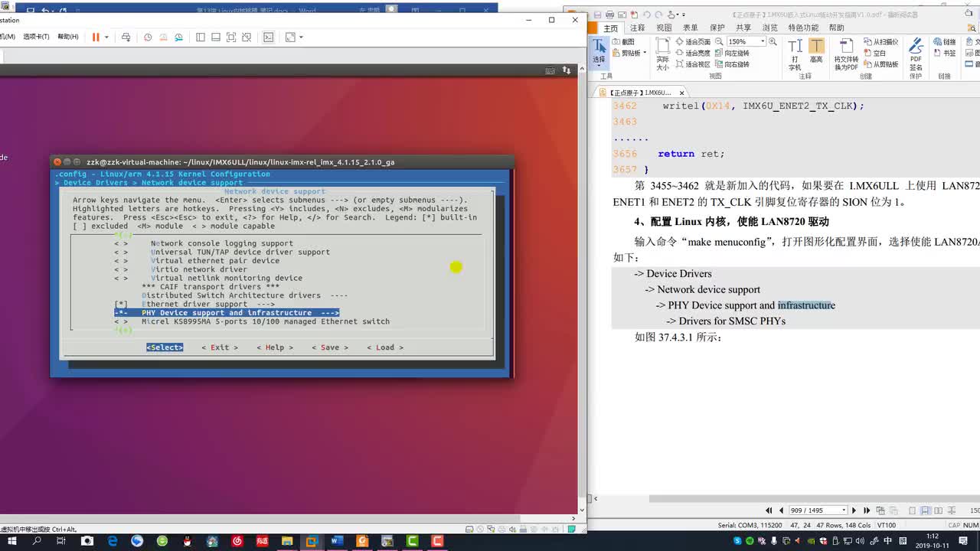Screen dimensions: 980x551
Task: Click VMware send Ctrl+Alt+Del icon
Action: 126,37
